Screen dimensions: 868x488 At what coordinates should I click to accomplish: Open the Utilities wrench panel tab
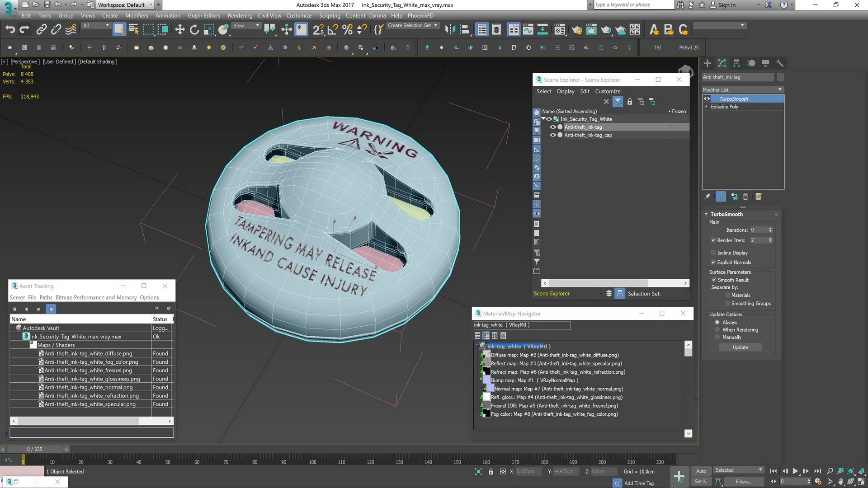[779, 63]
